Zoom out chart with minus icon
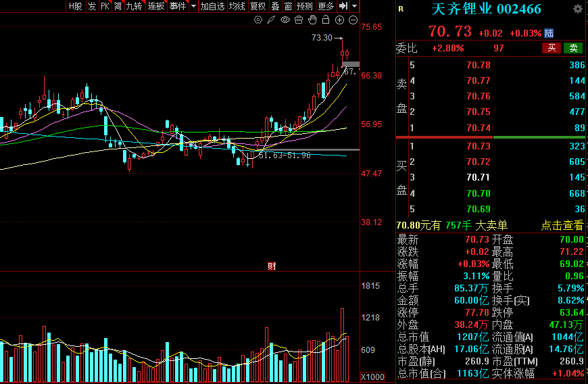Screen dimensions: 588x384 (353, 20)
